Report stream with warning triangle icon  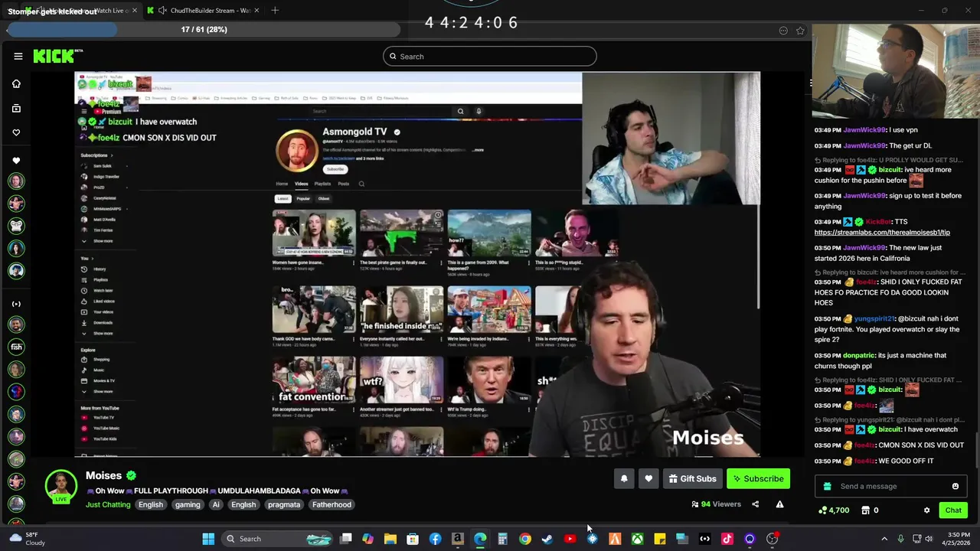click(779, 504)
